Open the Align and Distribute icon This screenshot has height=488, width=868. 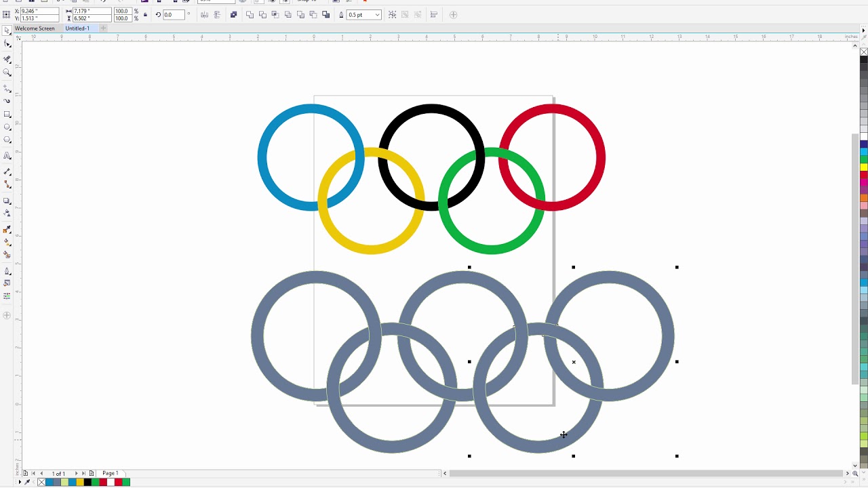434,15
